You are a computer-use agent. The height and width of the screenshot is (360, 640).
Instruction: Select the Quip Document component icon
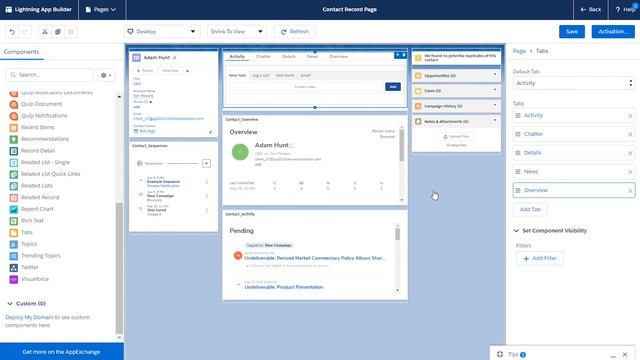[13, 104]
